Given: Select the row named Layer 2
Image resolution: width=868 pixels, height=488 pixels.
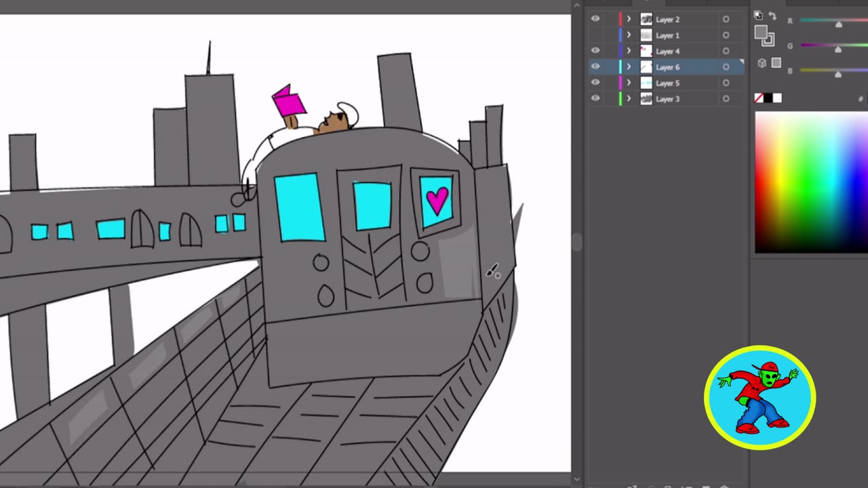Looking at the screenshot, I should (667, 19).
